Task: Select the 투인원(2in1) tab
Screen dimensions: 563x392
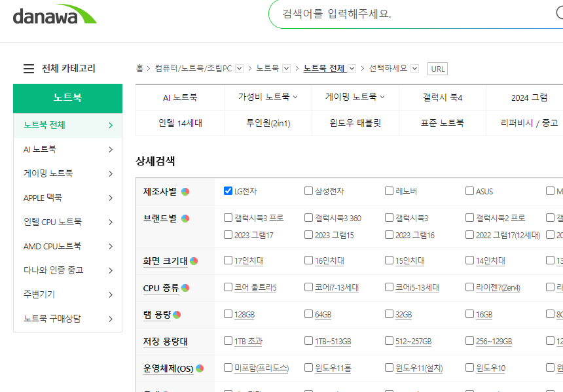Action: 268,123
